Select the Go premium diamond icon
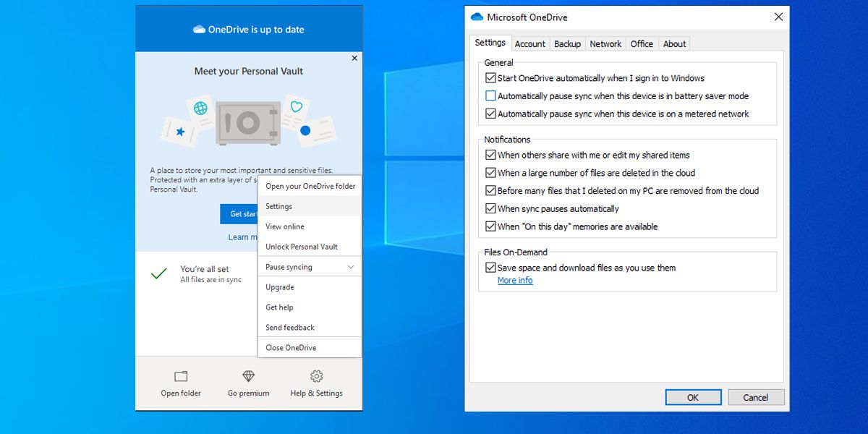Viewport: 868px width, 434px height. [247, 375]
